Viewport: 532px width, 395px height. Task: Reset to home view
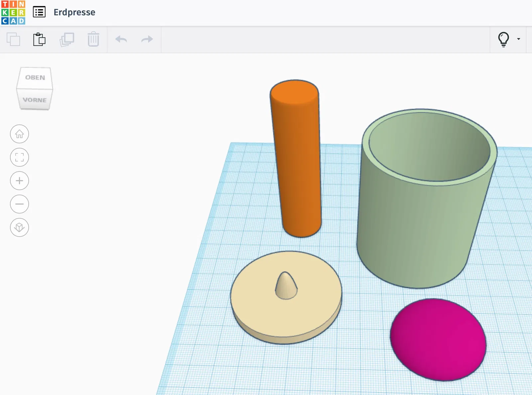tap(20, 134)
